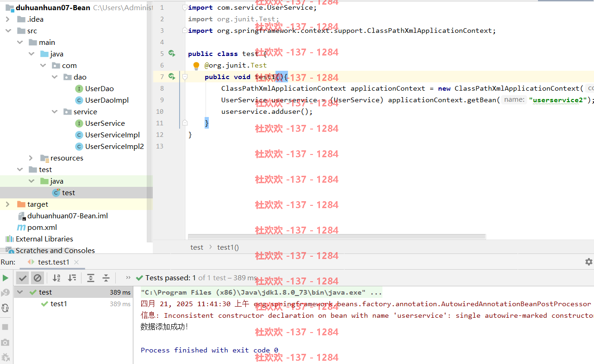Expand the resources folder arrow
Image resolution: width=594 pixels, height=364 pixels.
31,158
